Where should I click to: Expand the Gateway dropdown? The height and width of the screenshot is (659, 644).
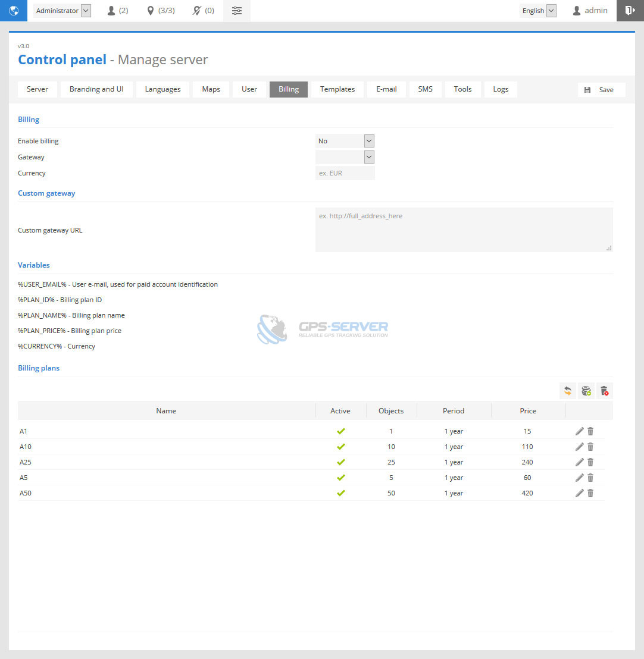pyautogui.click(x=345, y=157)
